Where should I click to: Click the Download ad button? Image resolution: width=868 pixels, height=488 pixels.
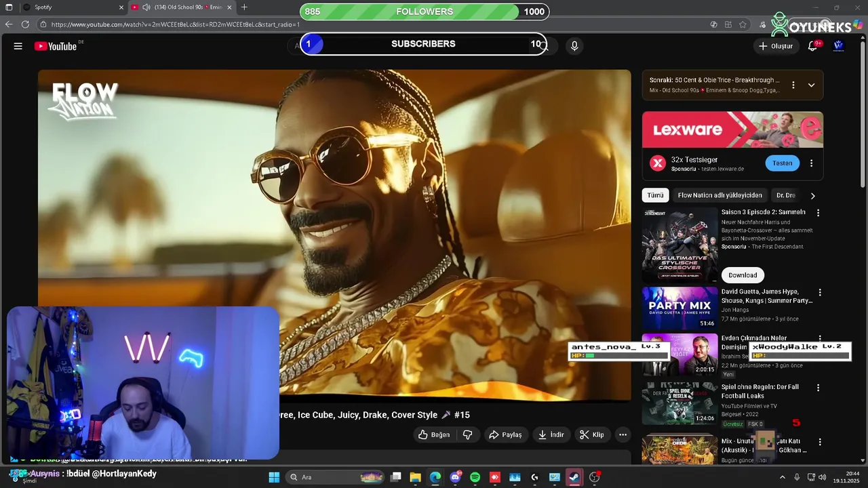pos(743,275)
